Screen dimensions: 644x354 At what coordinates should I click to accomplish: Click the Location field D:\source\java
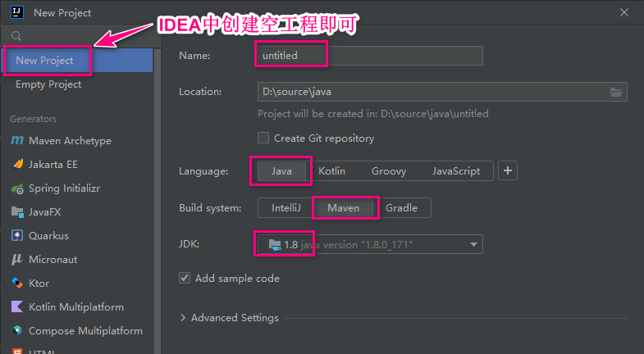point(442,92)
